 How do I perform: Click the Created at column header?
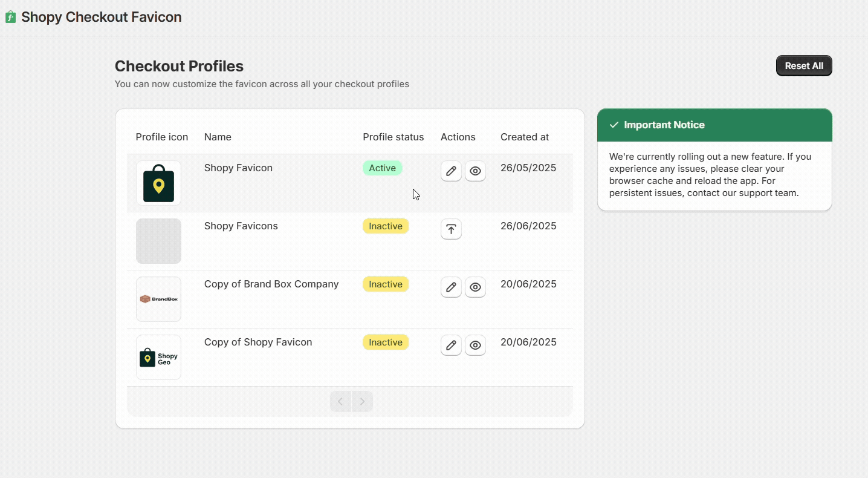tap(525, 137)
